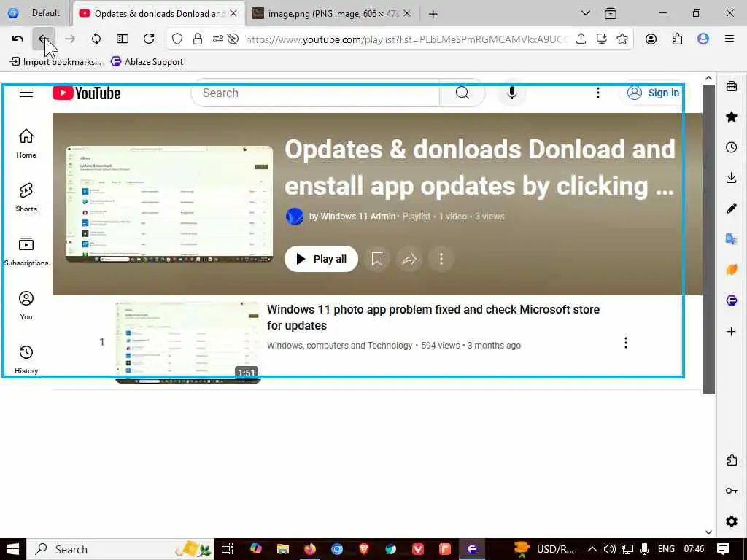Viewport: 747px width, 560px height.
Task: Click the 1:51 video thumbnail
Action: pyautogui.click(x=188, y=342)
